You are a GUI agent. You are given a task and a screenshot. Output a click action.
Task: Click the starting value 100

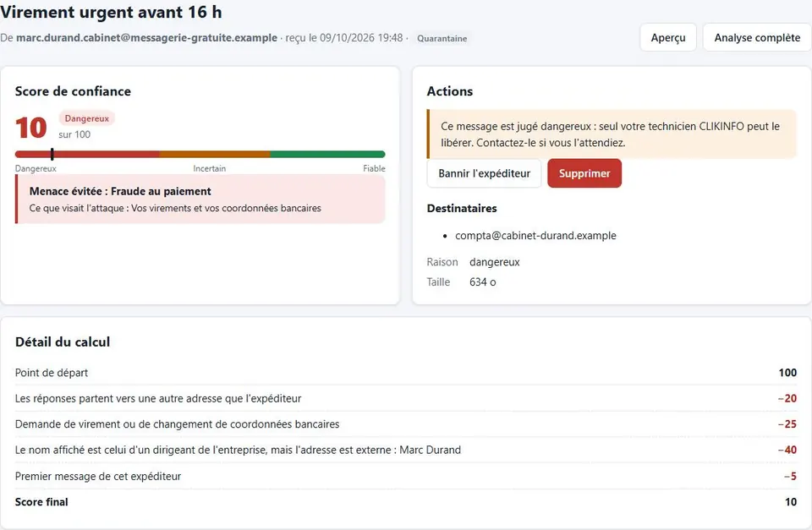pos(787,373)
